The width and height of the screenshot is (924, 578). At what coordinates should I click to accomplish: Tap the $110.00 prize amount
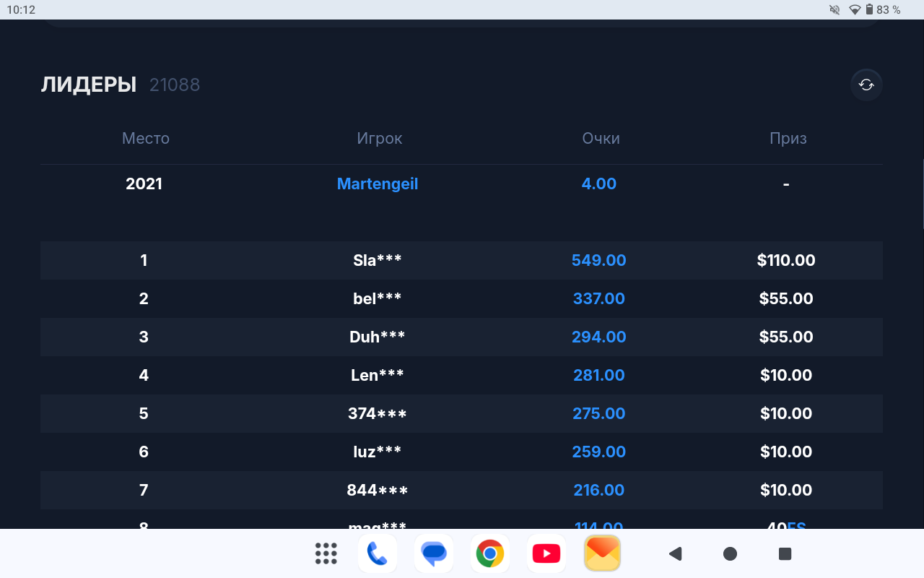[x=786, y=260]
